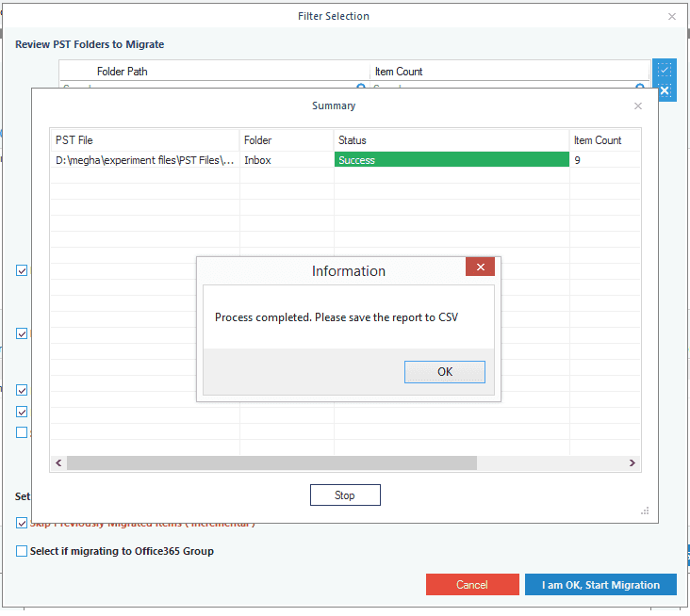Click the item count value 9
The image size is (690, 616).
(577, 160)
